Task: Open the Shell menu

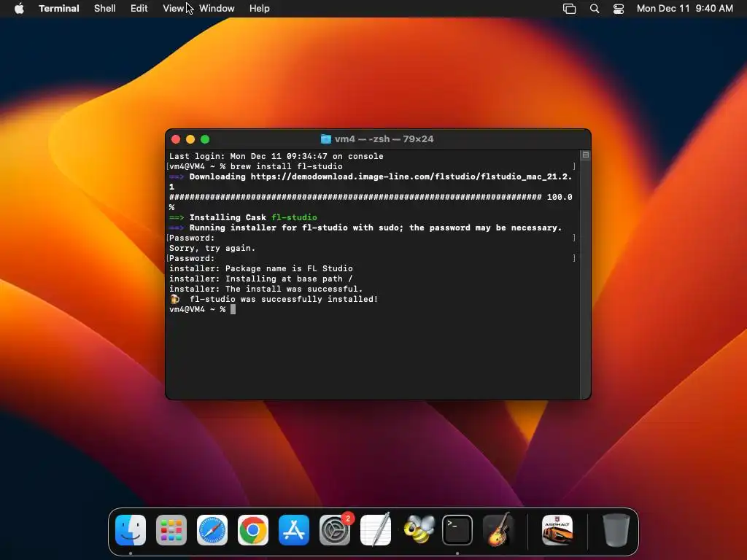Action: coord(105,9)
